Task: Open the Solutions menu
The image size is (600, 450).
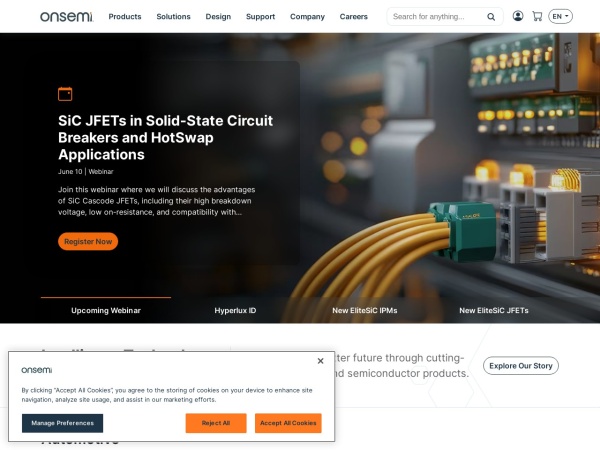Action: pyautogui.click(x=173, y=16)
